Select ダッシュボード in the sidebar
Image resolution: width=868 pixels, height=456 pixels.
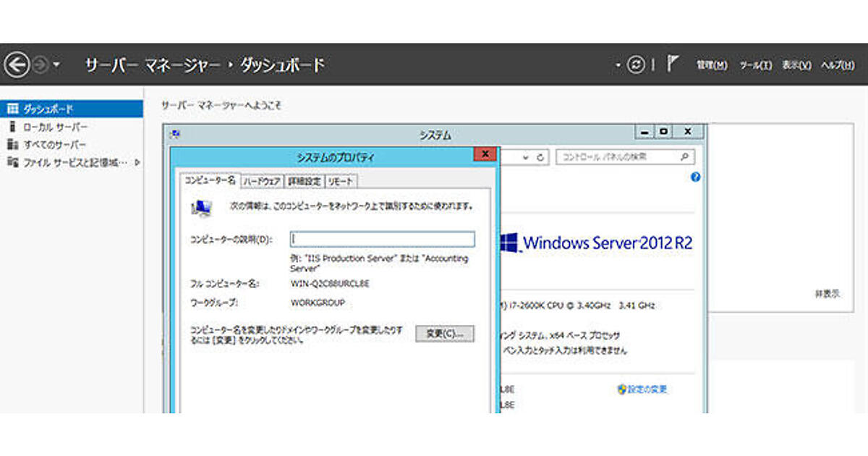click(x=72, y=109)
